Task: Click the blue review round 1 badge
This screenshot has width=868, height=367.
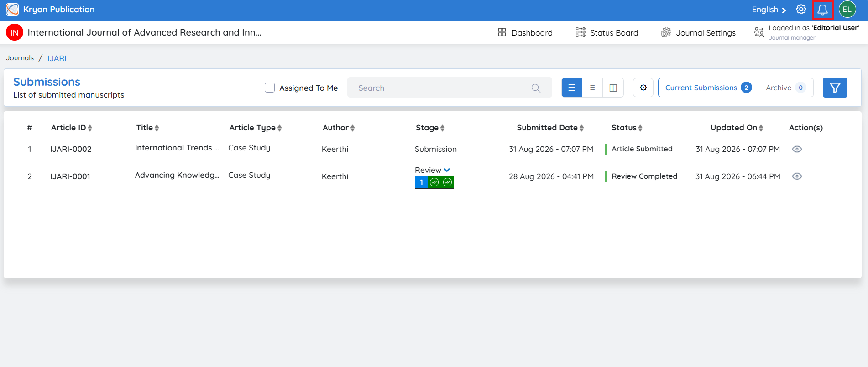Action: tap(421, 182)
